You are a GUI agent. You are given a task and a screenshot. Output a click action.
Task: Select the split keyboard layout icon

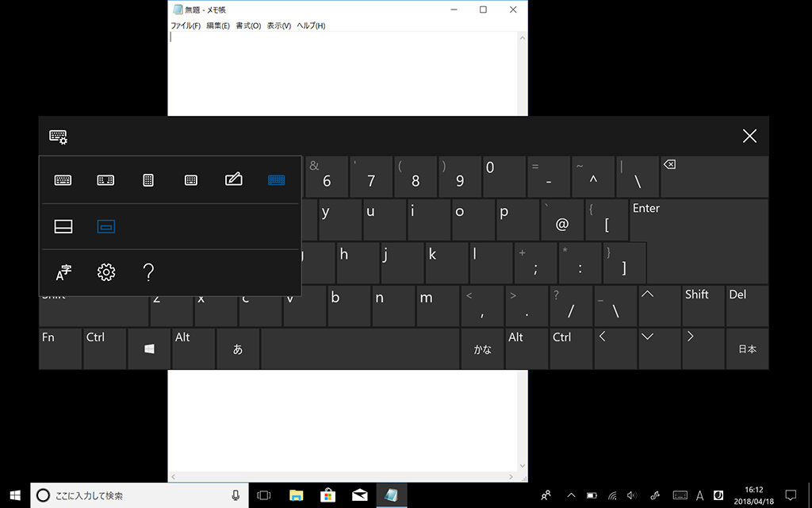pos(105,180)
